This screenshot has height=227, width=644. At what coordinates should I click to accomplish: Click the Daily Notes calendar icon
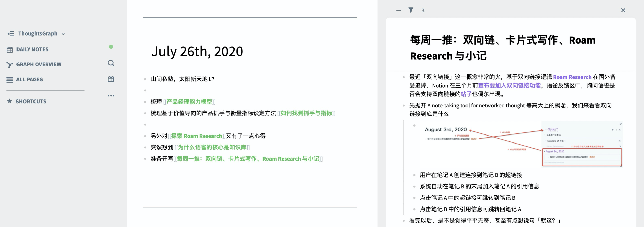[x=10, y=50]
